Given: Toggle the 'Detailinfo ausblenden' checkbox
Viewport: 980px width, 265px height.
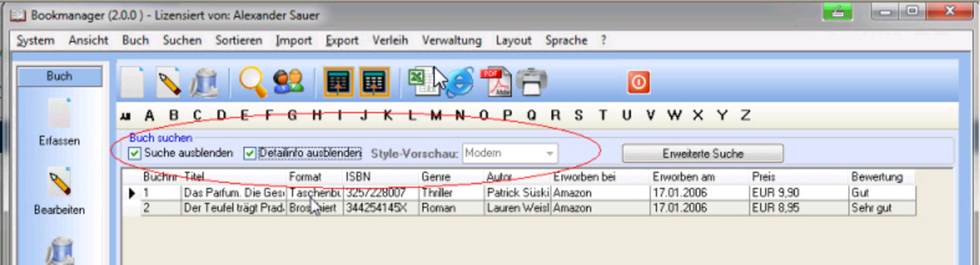Looking at the screenshot, I should 250,153.
